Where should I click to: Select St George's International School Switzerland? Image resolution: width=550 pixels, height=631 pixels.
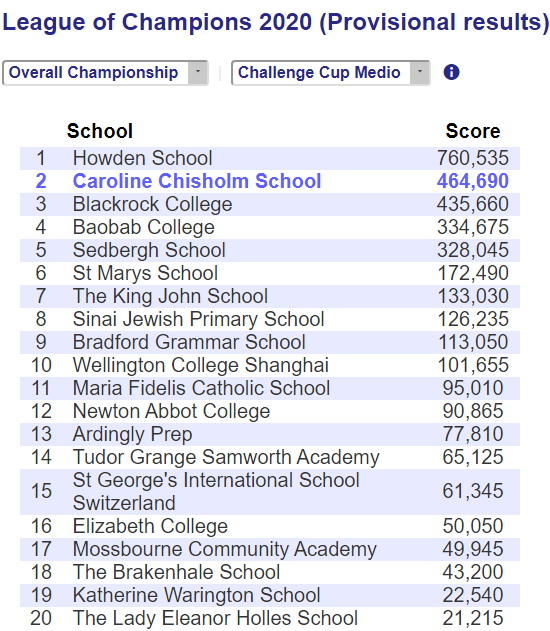point(216,491)
